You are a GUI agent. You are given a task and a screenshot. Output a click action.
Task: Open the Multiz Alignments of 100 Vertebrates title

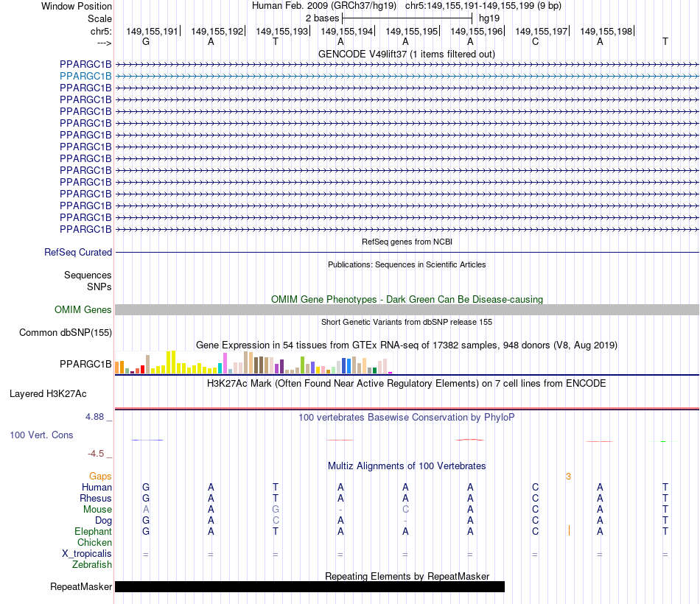(x=407, y=466)
